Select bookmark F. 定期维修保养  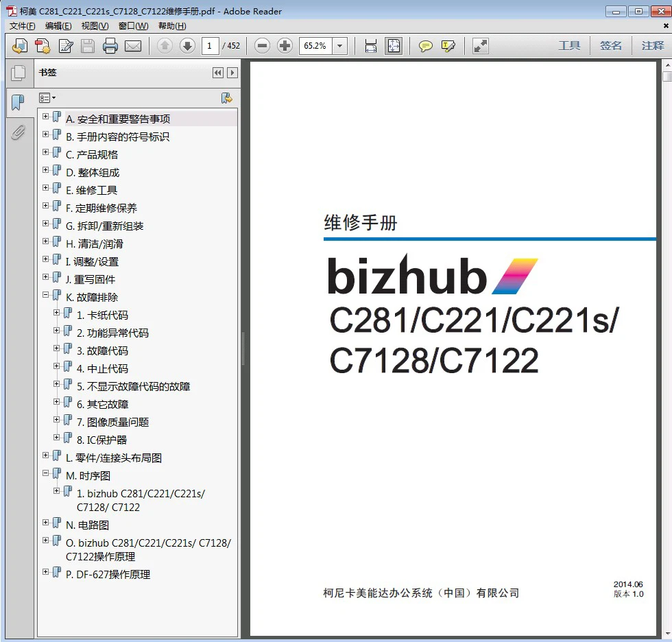[101, 209]
